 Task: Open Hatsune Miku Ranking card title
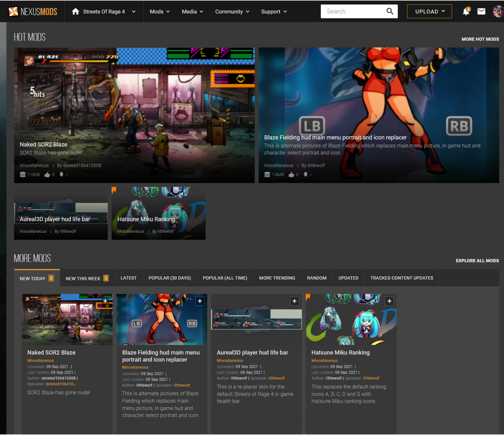pyautogui.click(x=340, y=352)
